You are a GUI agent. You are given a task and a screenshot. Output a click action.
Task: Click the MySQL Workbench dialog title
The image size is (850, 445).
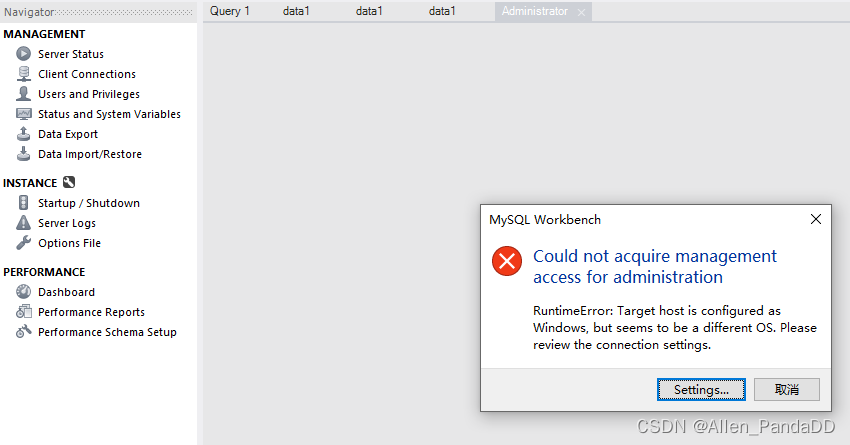pyautogui.click(x=545, y=220)
